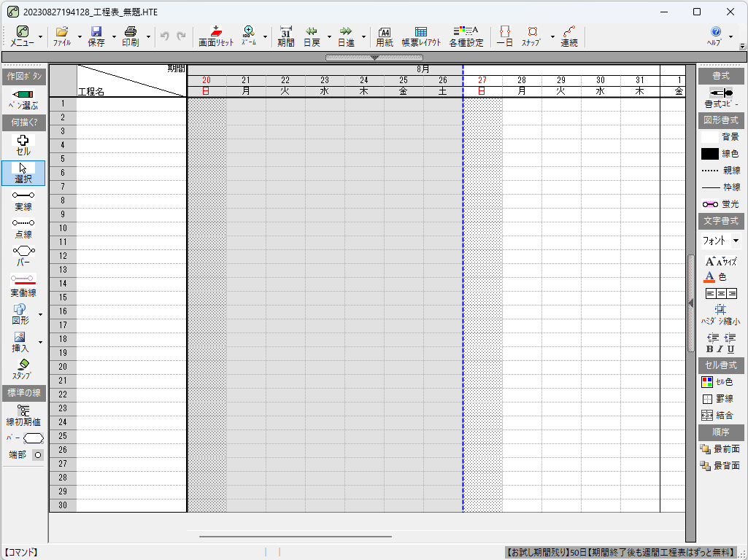Viewport: 748px width, 560px height.
Task: Bring object to 最前面
Action: 720,449
